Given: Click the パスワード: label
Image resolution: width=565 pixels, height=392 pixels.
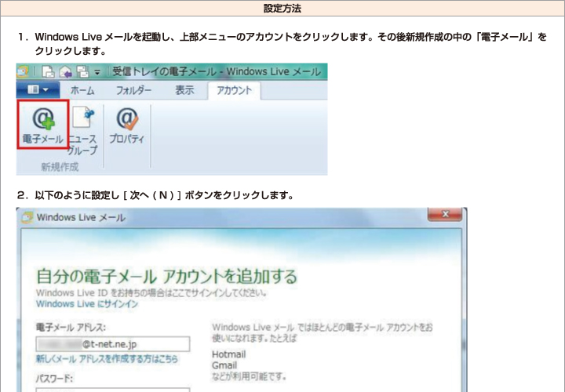Looking at the screenshot, I should tap(54, 379).
